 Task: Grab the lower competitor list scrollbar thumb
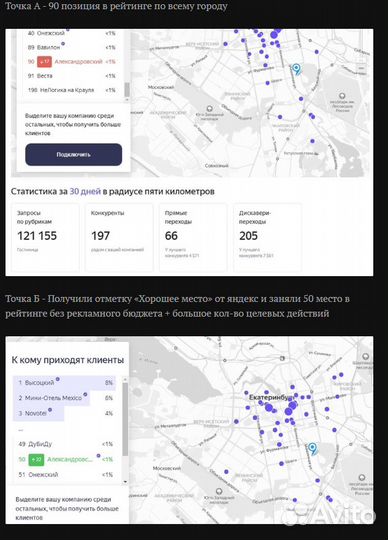pyautogui.click(x=125, y=418)
